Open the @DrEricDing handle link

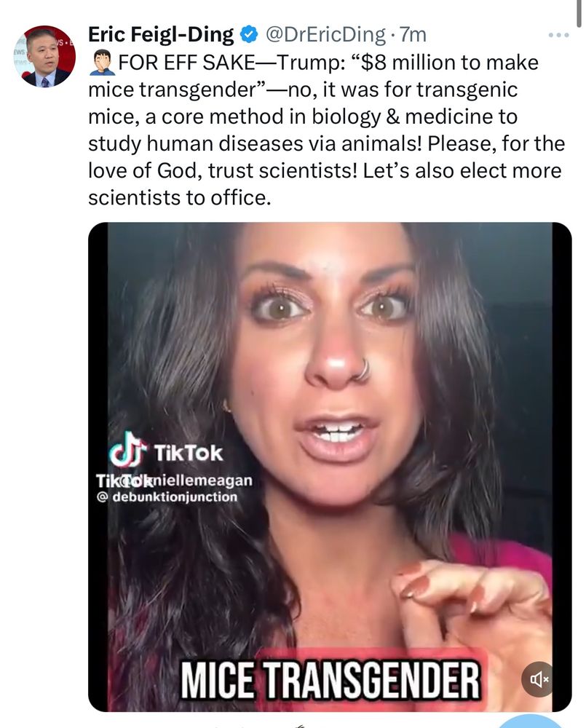(325, 34)
